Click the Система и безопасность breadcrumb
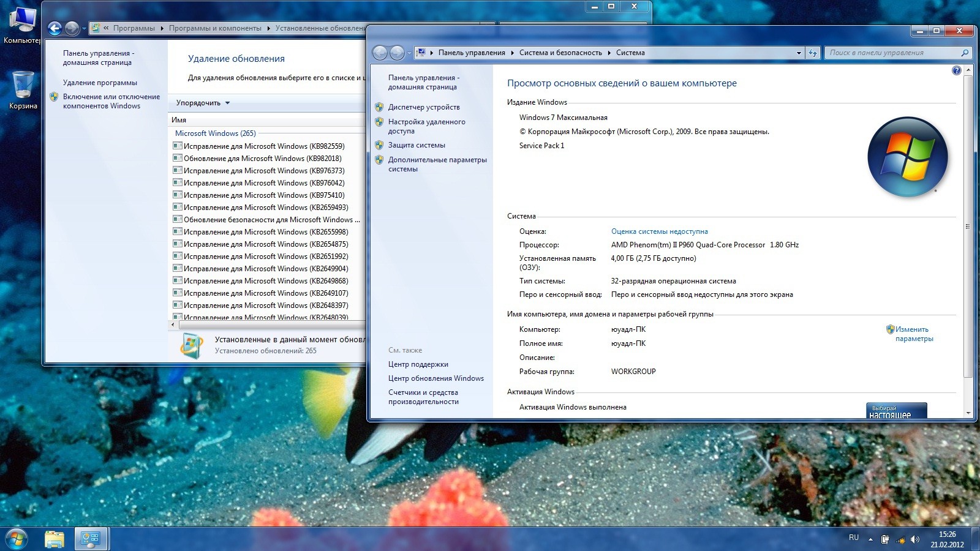Screen dimensions: 980x551 tap(560, 53)
